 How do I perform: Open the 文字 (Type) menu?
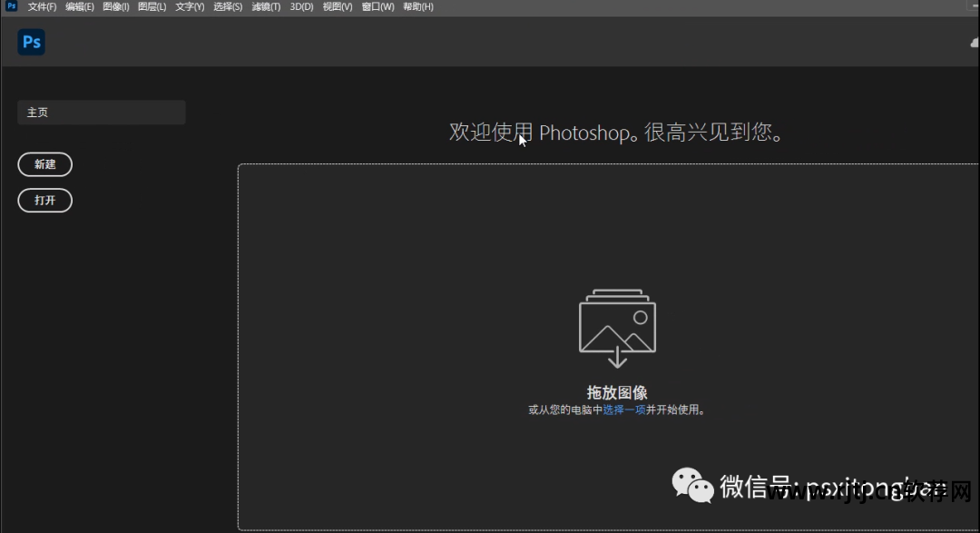(x=188, y=6)
